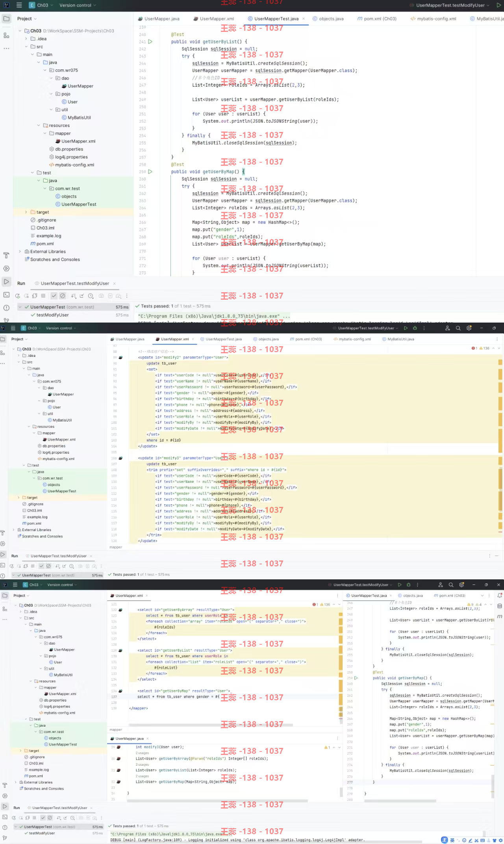Open objects.java tab in bottom right editor

coord(410,595)
